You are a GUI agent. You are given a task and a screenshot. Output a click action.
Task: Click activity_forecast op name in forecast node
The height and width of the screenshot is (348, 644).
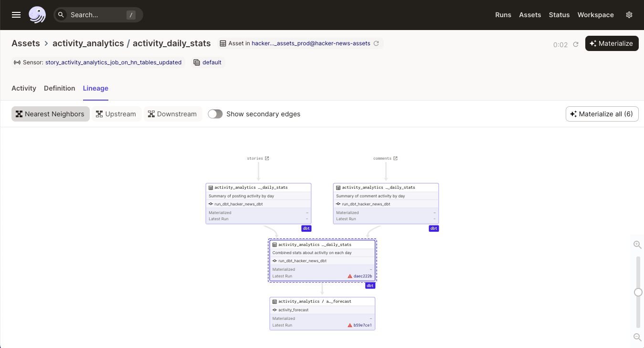pos(293,310)
